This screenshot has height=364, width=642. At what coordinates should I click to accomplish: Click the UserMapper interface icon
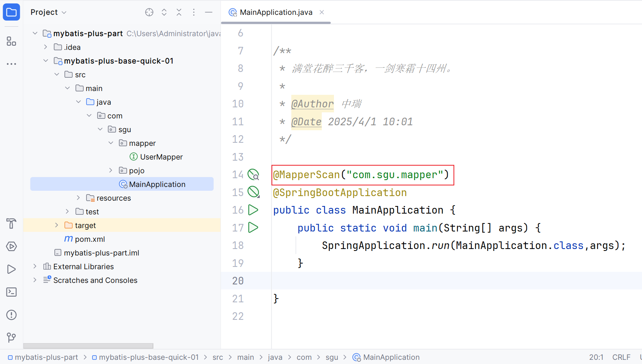(x=134, y=156)
